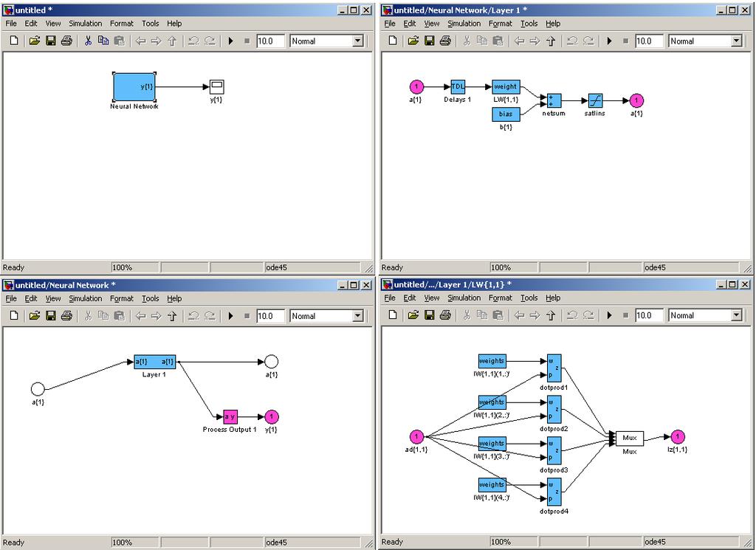The image size is (756, 550).
Task: Select the weights IW{1,1}(1,:) block
Action: point(492,361)
